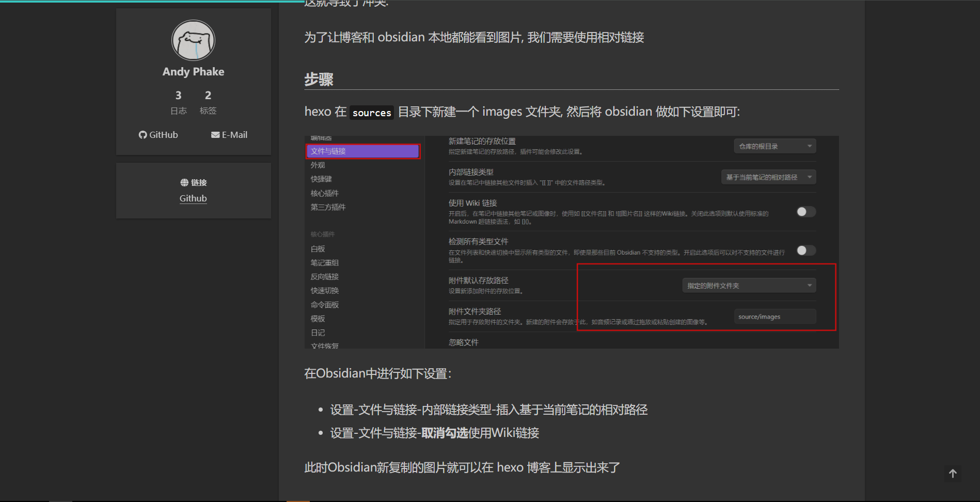
Task: Click the GitHub octocat icon
Action: [143, 135]
